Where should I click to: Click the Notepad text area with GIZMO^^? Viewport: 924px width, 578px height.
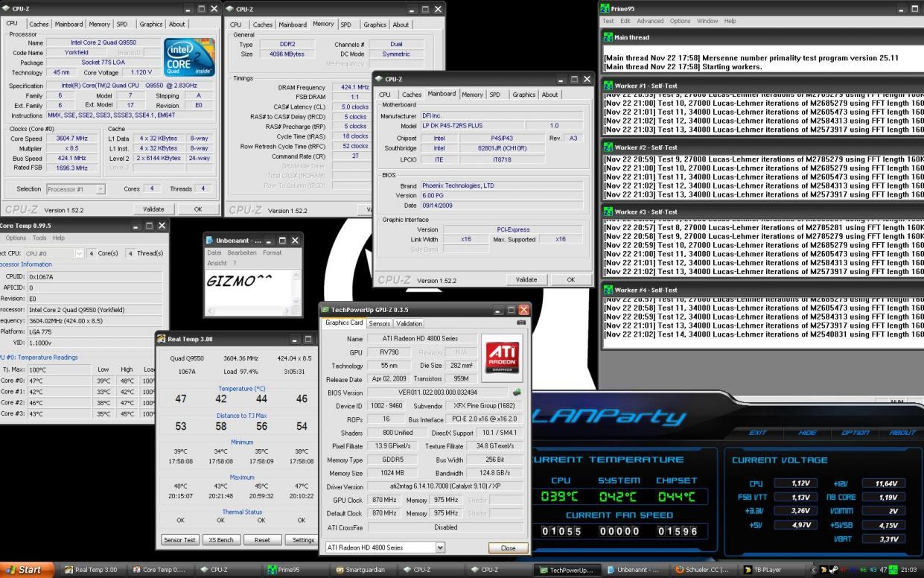[248, 288]
